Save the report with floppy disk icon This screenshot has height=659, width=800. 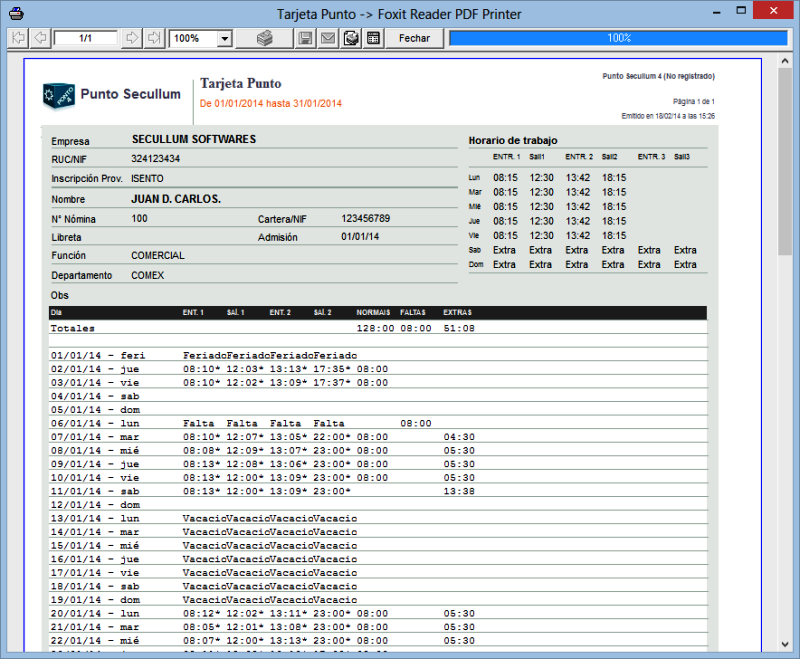point(305,38)
